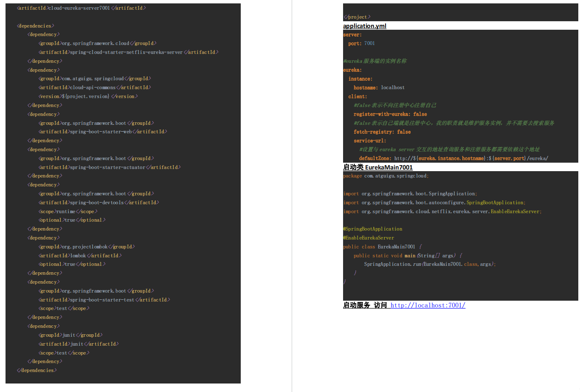Click the register-with-eureka: false line

point(390,114)
